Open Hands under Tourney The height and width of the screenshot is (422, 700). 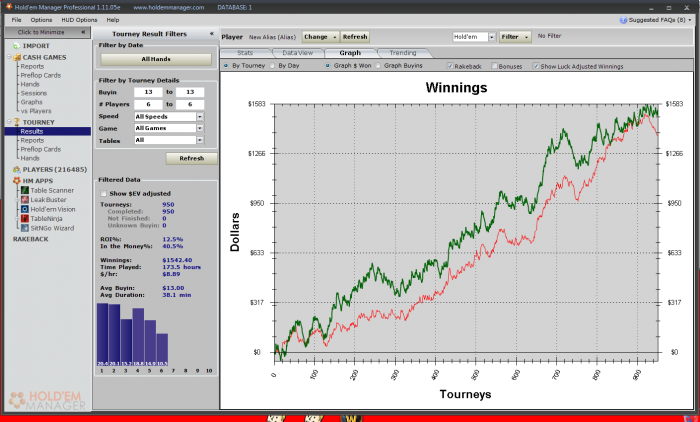pos(30,158)
